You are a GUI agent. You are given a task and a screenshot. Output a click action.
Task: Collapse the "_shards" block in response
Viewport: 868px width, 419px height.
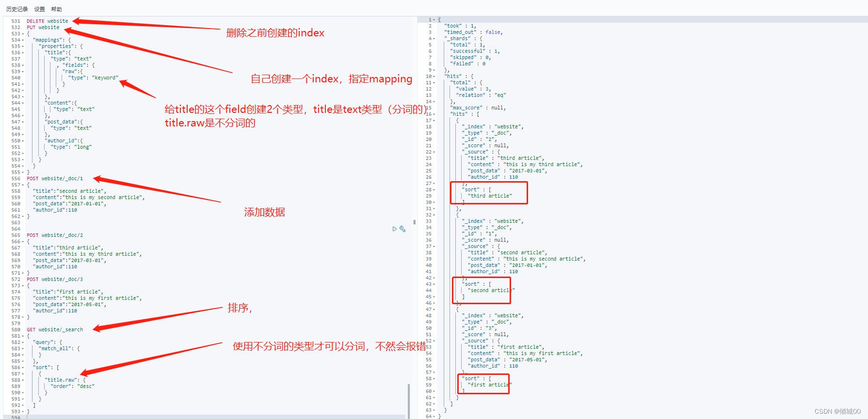(x=434, y=39)
